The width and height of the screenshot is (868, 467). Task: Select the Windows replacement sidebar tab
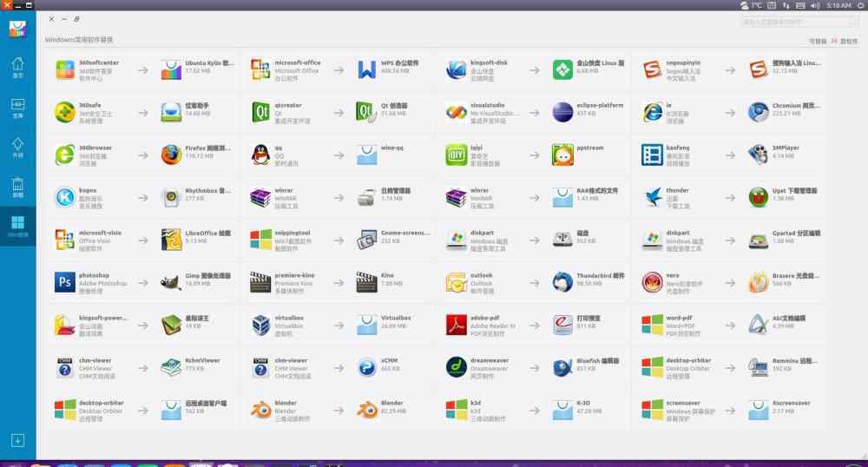click(17, 227)
